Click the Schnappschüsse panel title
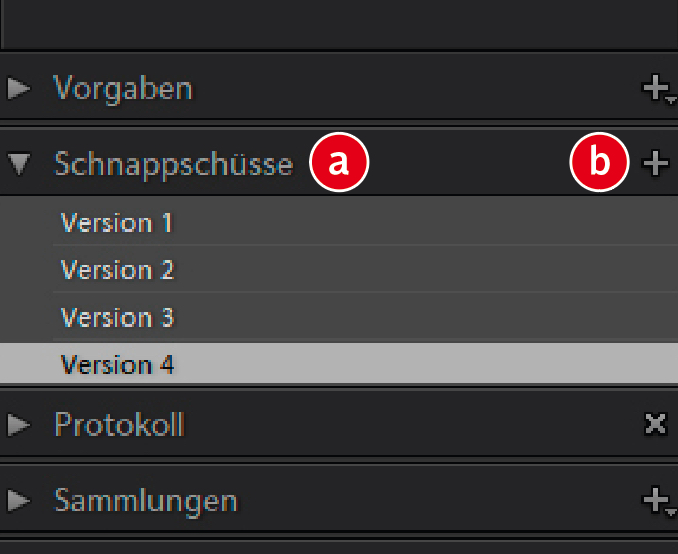678x554 pixels. (x=173, y=163)
